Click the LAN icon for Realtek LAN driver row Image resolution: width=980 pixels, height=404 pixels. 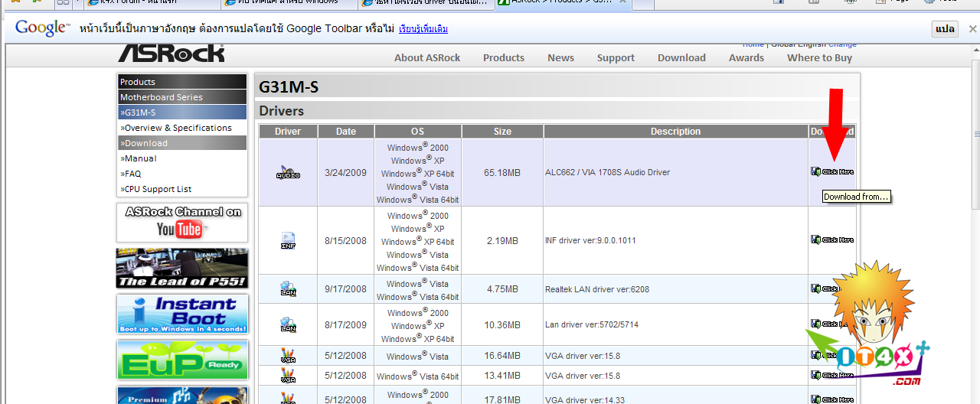tap(288, 289)
